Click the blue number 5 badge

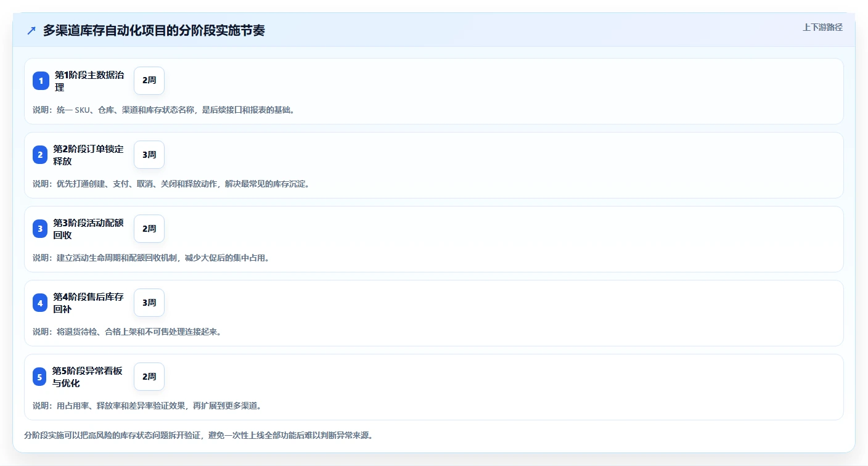40,377
